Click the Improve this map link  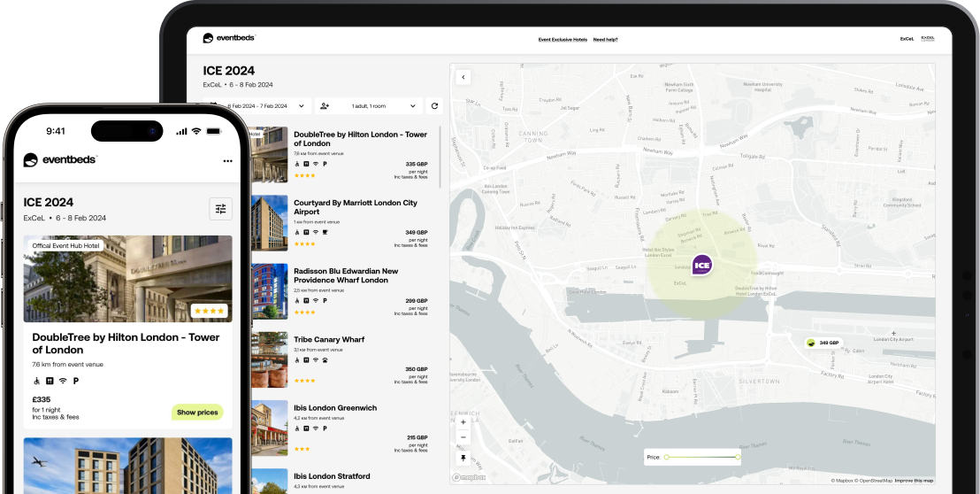tap(913, 481)
